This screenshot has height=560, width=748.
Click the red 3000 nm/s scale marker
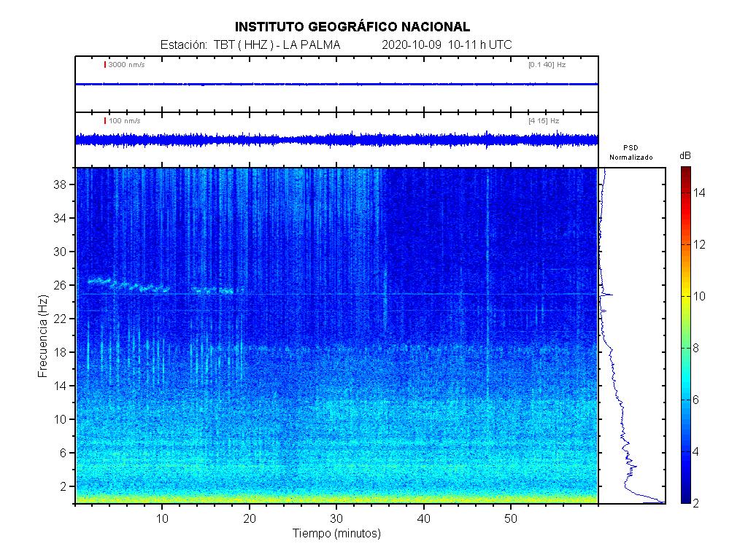106,65
